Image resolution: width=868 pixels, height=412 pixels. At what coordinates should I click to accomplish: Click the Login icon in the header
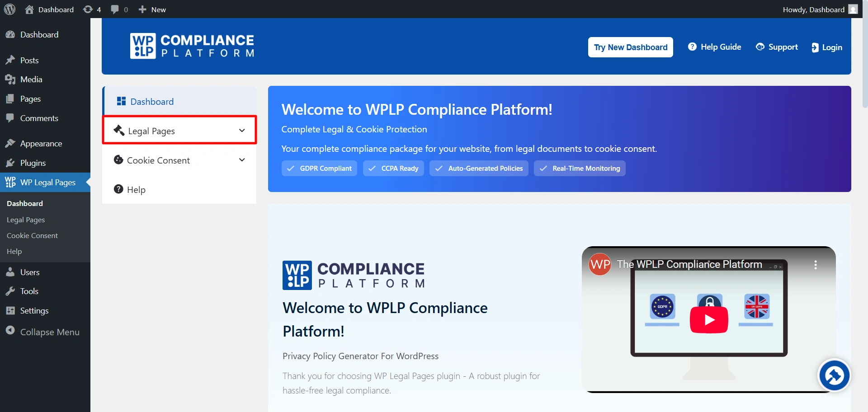tap(816, 47)
